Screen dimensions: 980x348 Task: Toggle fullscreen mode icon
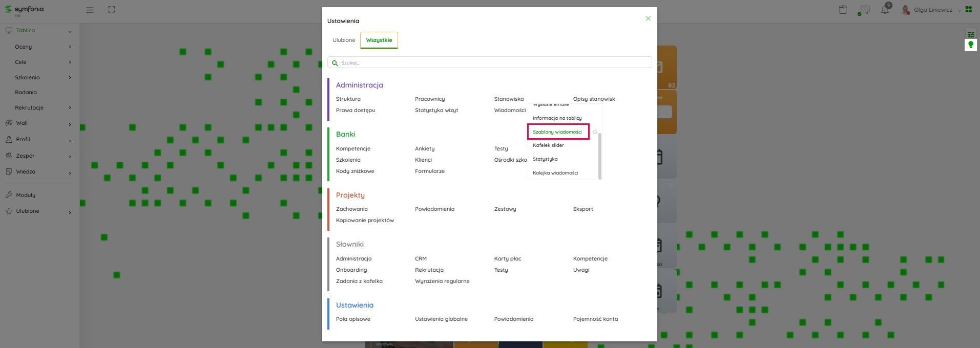pyautogui.click(x=112, y=10)
